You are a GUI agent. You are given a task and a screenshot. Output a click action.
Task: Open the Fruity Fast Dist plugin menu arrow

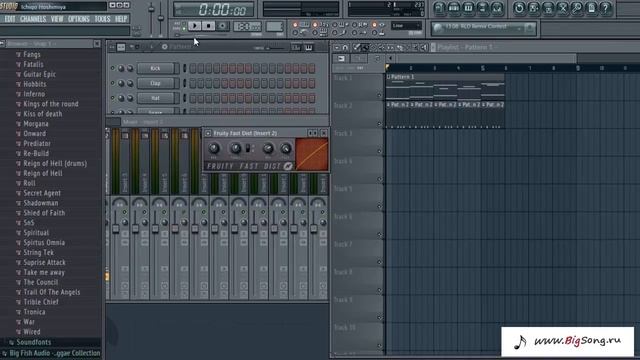pos(208,133)
